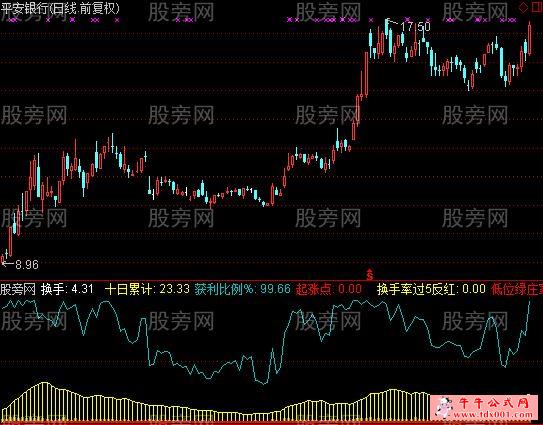The height and width of the screenshot is (425, 543).
Task: Click the 低位绿庄家 indicator label
Action: [x=517, y=289]
